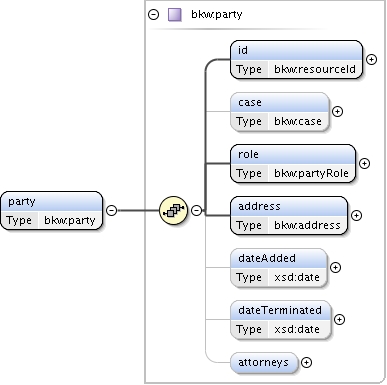Select the party root element box

(x=52, y=210)
